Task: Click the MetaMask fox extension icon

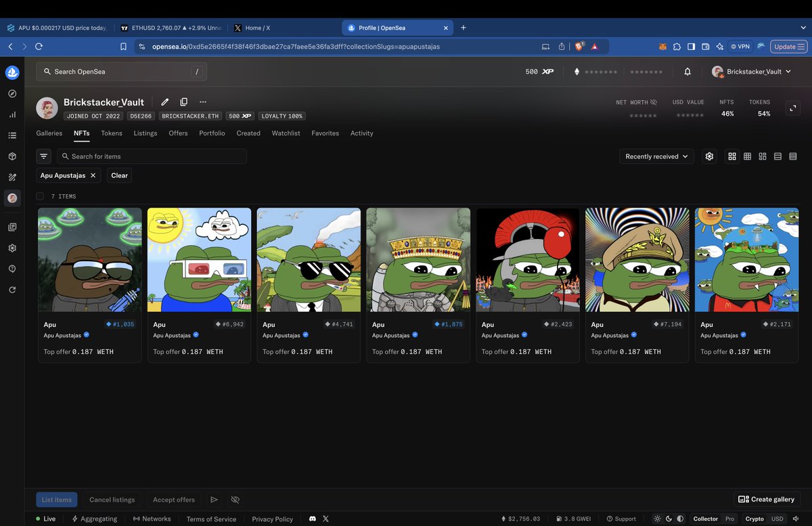Action: point(662,47)
